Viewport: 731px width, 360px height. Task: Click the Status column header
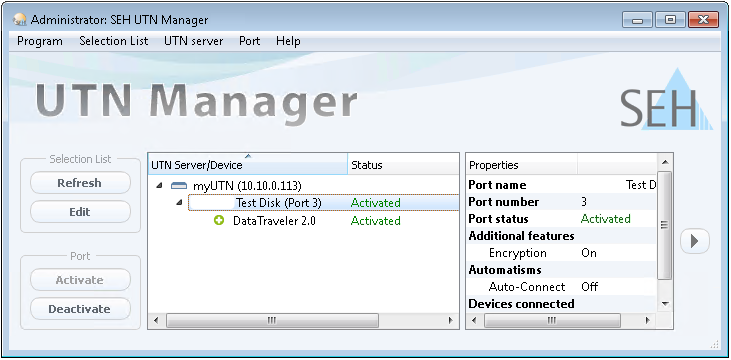(x=403, y=165)
